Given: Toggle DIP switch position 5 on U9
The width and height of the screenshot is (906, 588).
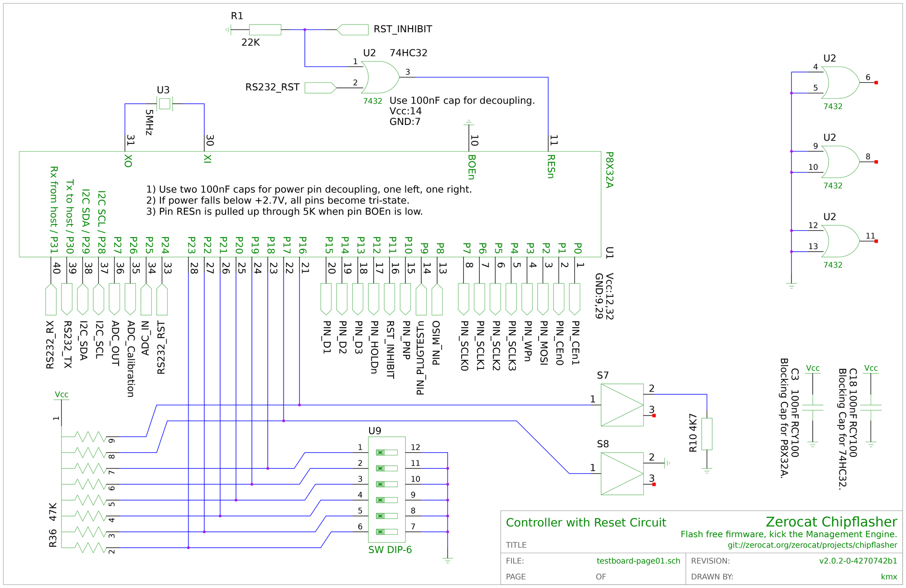Looking at the screenshot, I should [x=387, y=516].
